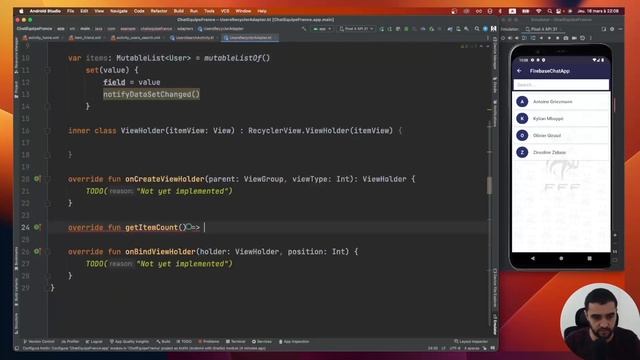The height and width of the screenshot is (360, 640).
Task: Switch to activity_users_search.xml tab
Action: 137,38
